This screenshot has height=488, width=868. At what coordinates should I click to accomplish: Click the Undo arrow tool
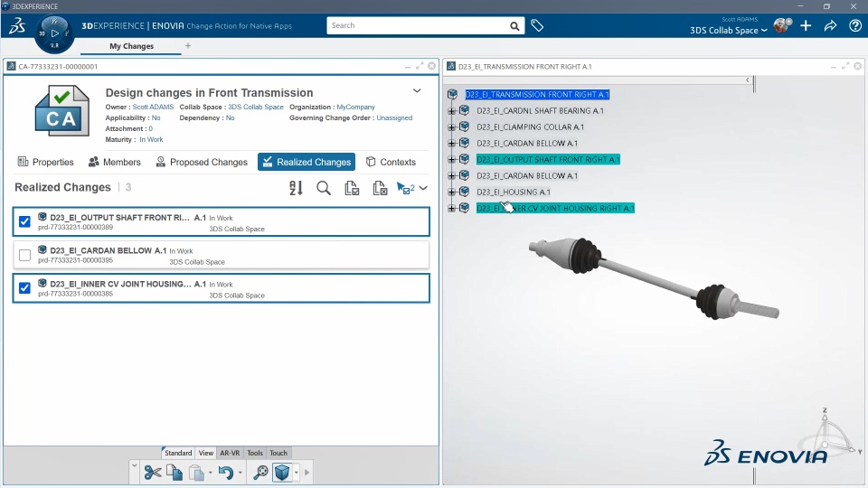point(225,473)
